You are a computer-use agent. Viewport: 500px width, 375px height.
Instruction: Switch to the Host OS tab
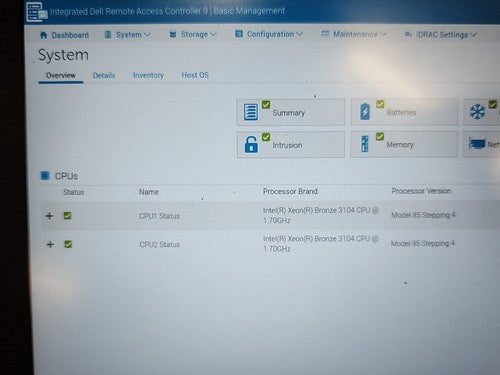(x=195, y=75)
